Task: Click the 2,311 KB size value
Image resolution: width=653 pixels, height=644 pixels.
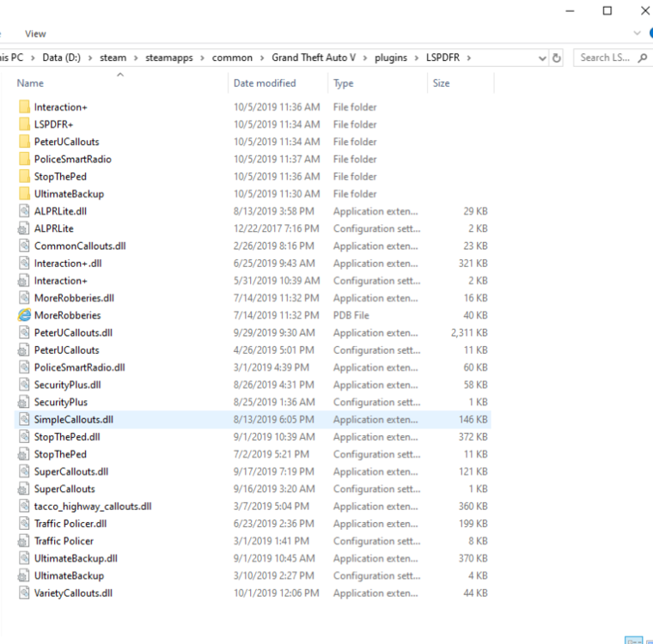Action: coord(469,332)
